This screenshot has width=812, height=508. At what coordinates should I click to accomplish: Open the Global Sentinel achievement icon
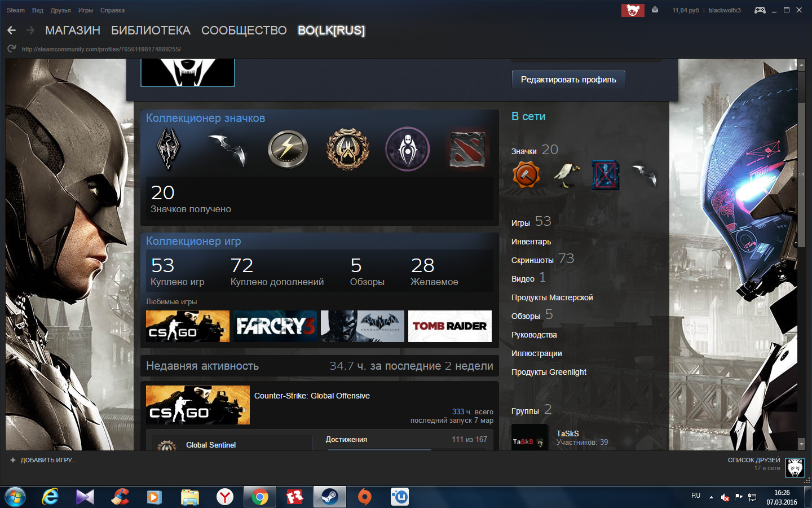[x=166, y=445]
